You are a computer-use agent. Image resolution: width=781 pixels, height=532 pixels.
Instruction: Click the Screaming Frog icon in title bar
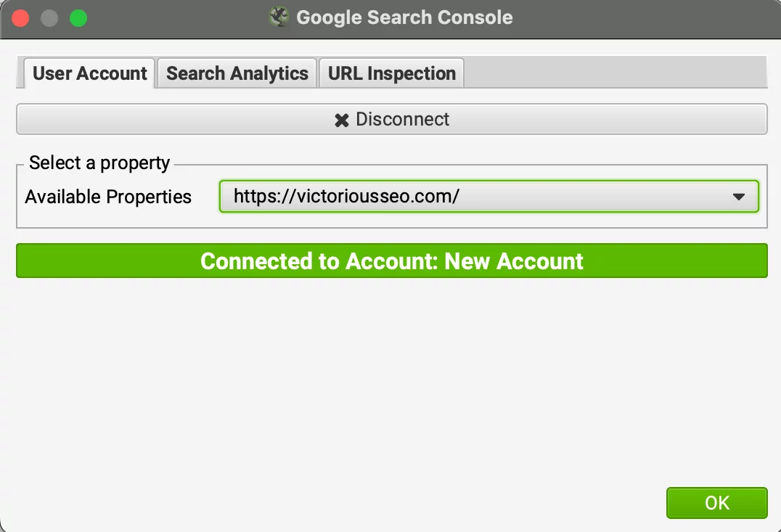(279, 17)
